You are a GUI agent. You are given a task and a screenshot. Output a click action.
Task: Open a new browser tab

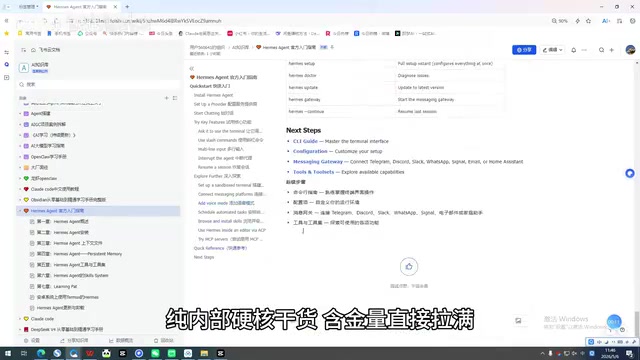tap(127, 7)
